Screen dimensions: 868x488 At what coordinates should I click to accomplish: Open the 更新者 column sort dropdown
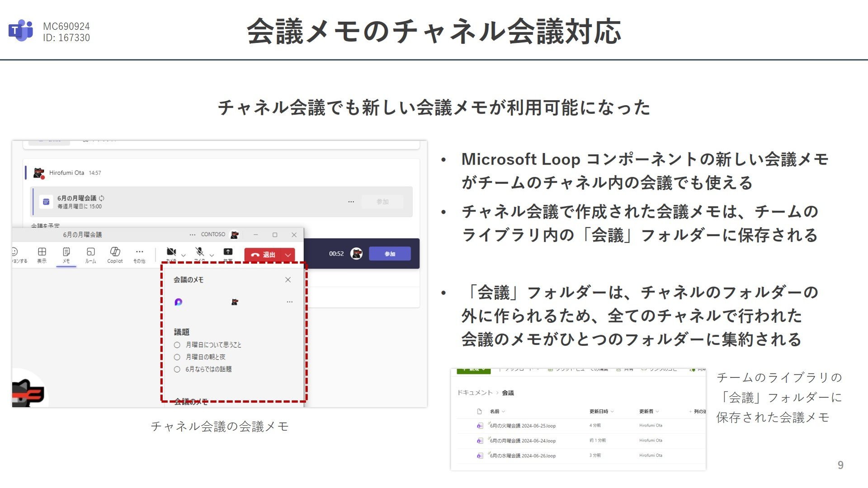(657, 411)
